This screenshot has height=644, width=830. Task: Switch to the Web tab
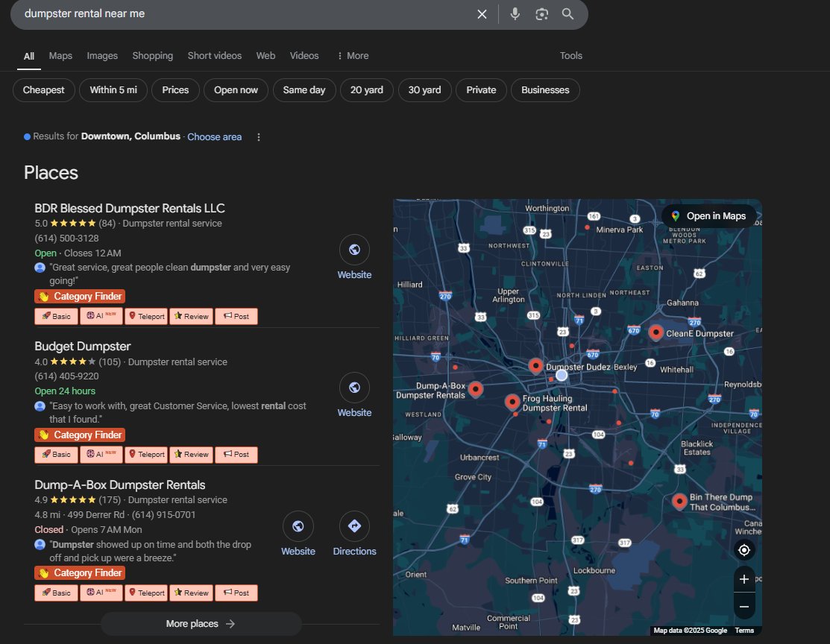[265, 56]
